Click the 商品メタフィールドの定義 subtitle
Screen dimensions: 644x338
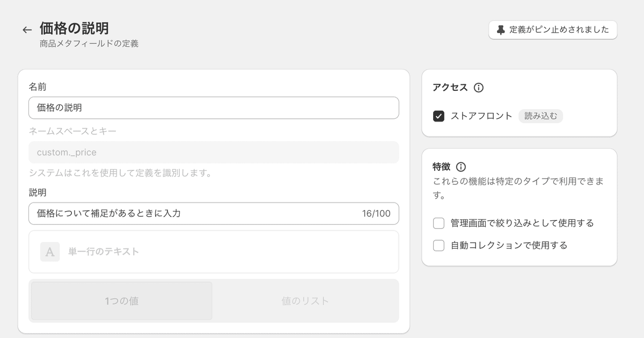click(89, 44)
